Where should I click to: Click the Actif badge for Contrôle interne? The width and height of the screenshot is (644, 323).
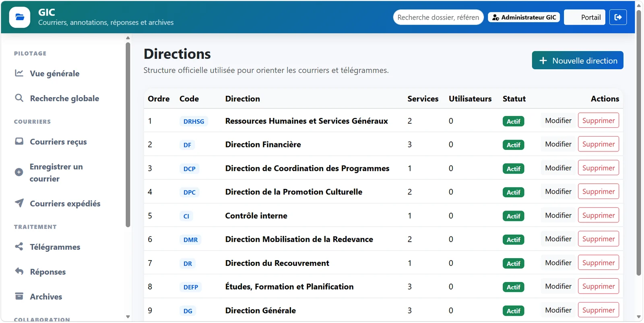[513, 216]
